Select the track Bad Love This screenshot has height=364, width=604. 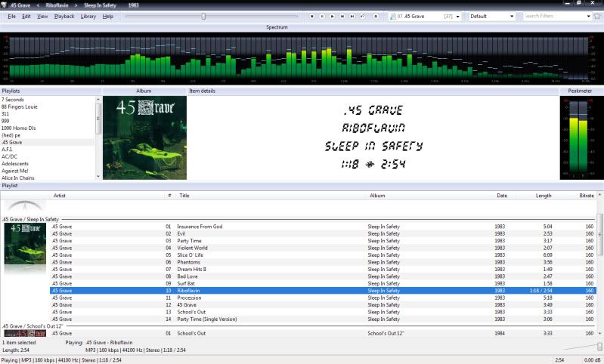[323, 276]
